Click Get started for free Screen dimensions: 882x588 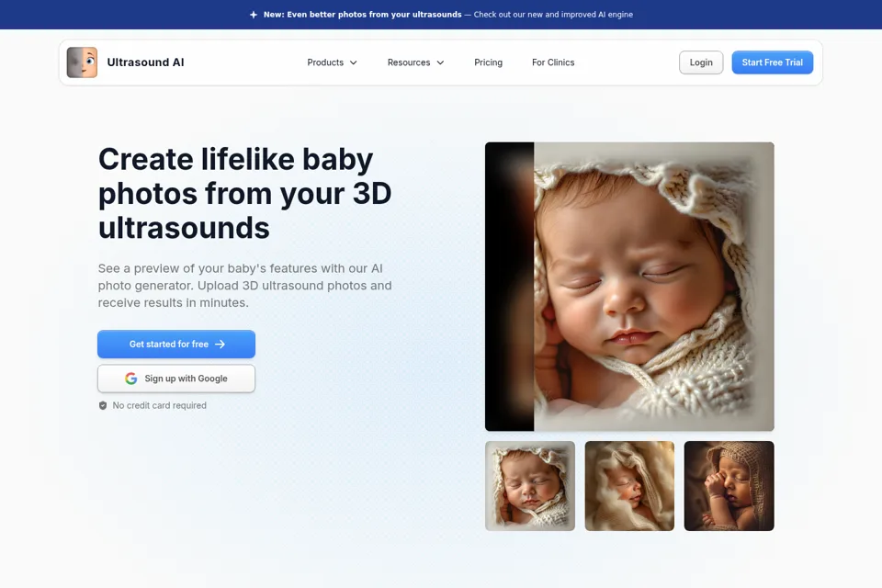(176, 344)
